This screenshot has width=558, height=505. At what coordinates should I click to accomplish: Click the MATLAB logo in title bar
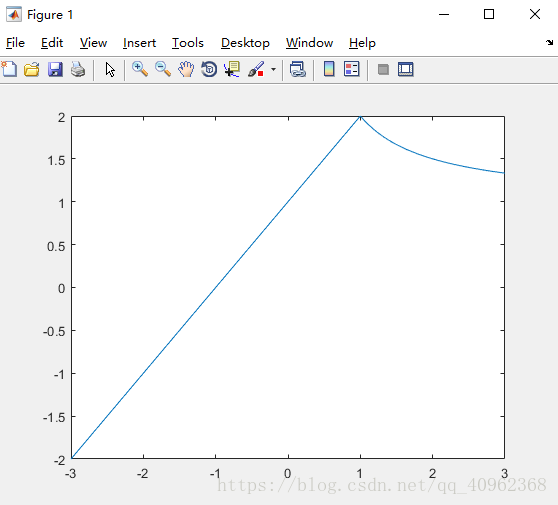[14, 15]
